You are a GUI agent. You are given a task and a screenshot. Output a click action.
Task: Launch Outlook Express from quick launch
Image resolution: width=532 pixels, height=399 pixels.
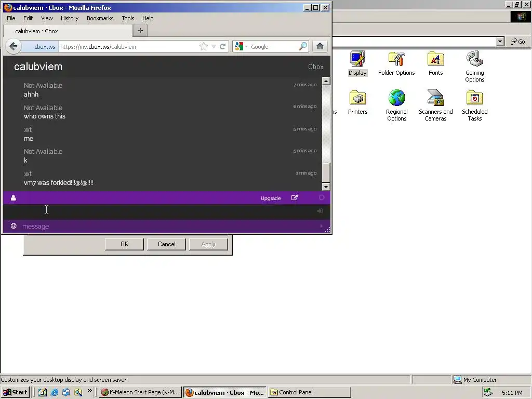[x=66, y=392]
